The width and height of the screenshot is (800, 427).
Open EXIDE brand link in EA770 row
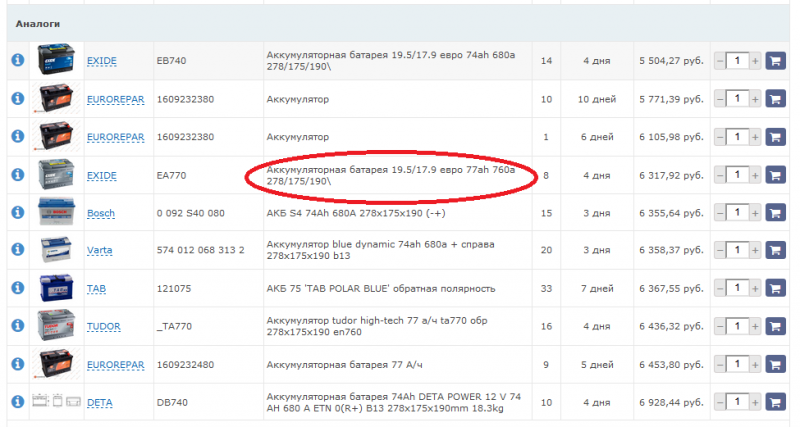(x=102, y=175)
